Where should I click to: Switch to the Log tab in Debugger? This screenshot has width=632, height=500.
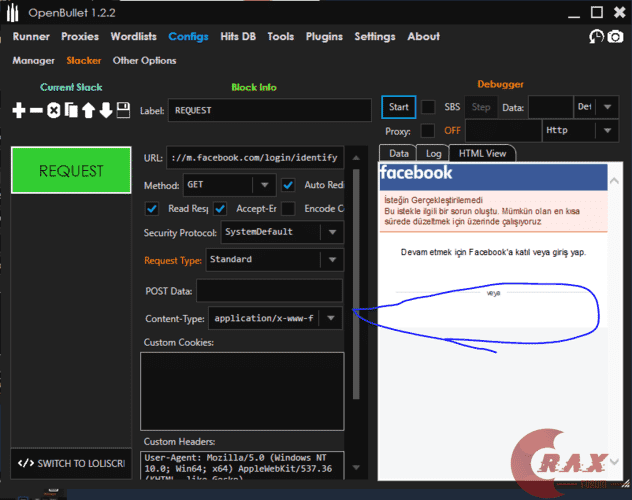click(434, 154)
